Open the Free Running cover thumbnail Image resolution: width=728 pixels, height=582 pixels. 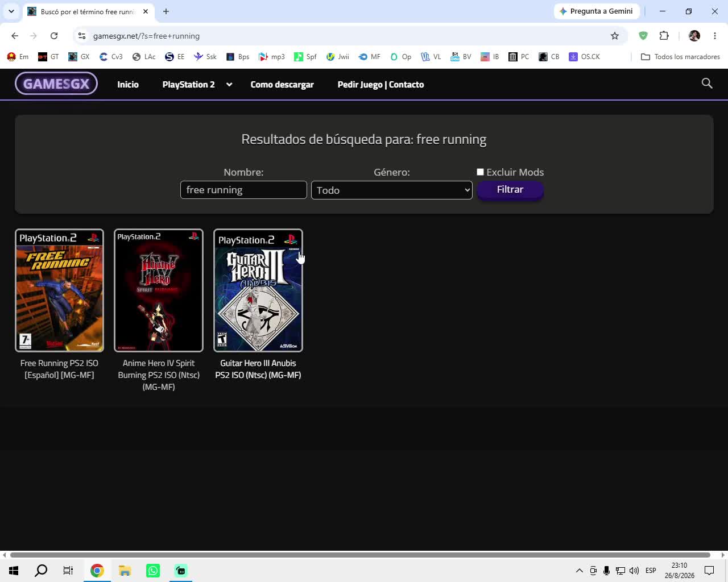[x=59, y=290]
